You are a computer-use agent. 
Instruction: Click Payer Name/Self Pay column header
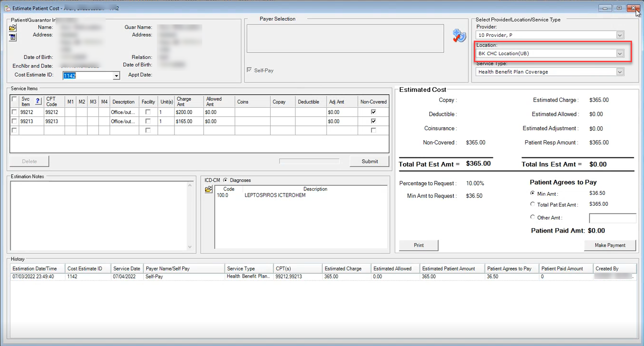(x=184, y=268)
